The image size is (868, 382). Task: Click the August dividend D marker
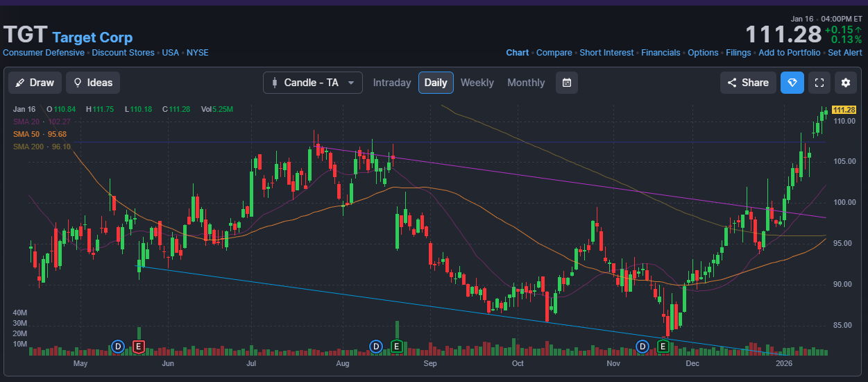[376, 346]
